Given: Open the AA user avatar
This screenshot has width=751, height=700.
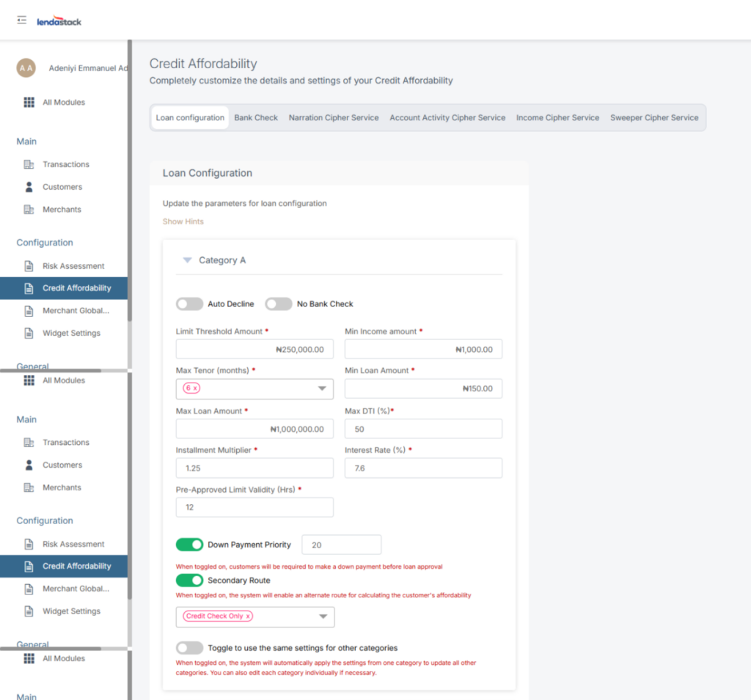Looking at the screenshot, I should click(26, 68).
